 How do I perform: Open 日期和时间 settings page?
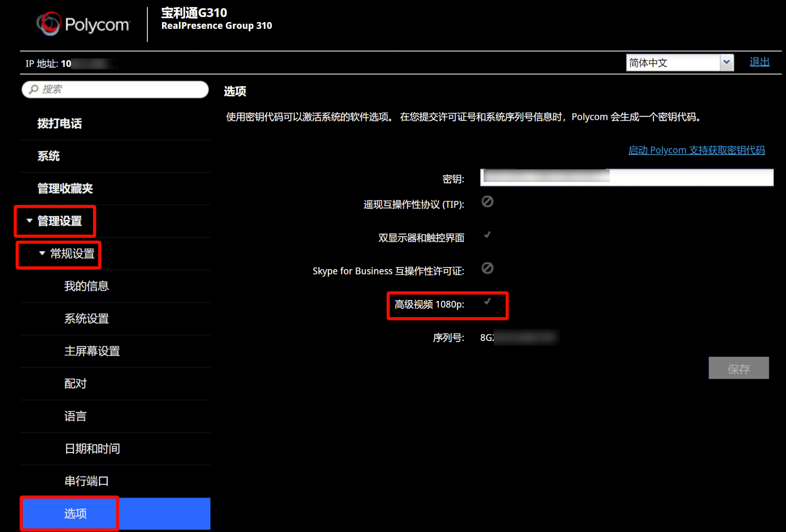92,449
